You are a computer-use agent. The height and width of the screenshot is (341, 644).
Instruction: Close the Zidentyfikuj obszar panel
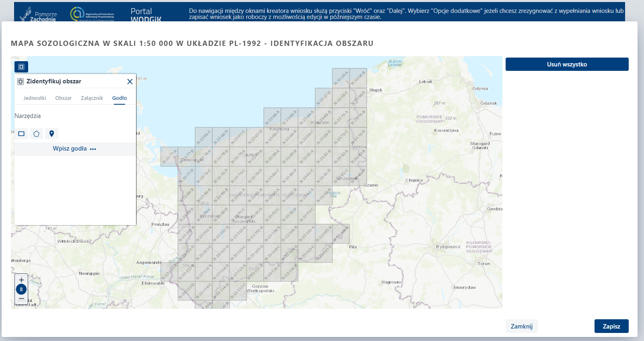(x=130, y=81)
